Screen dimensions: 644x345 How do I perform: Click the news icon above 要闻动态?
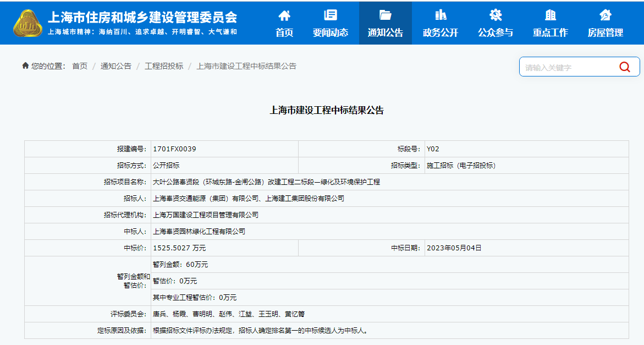(331, 15)
